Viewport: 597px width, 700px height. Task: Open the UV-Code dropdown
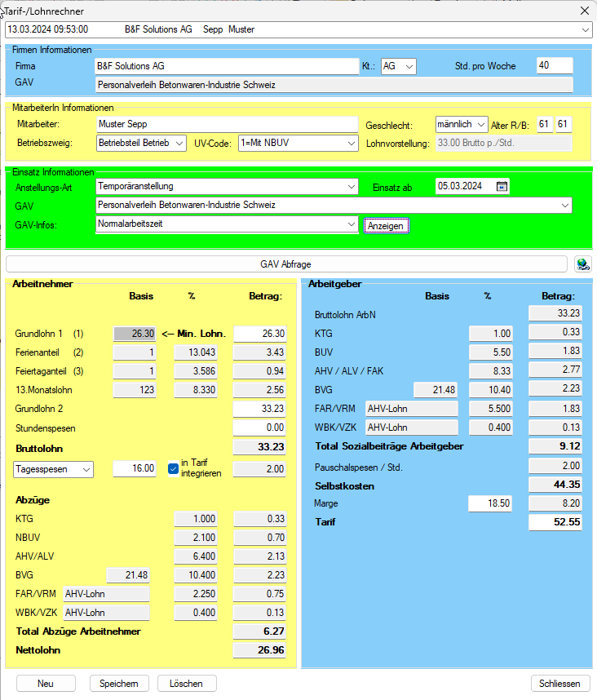coord(351,143)
